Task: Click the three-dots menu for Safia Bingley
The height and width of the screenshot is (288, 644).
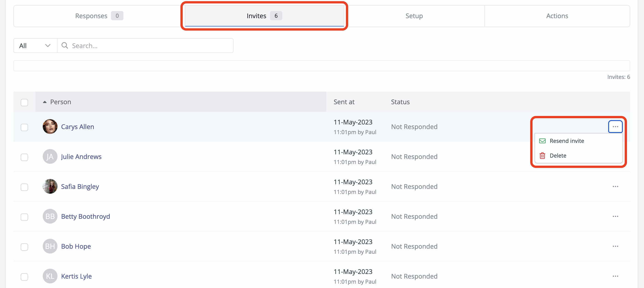Action: coord(615,186)
